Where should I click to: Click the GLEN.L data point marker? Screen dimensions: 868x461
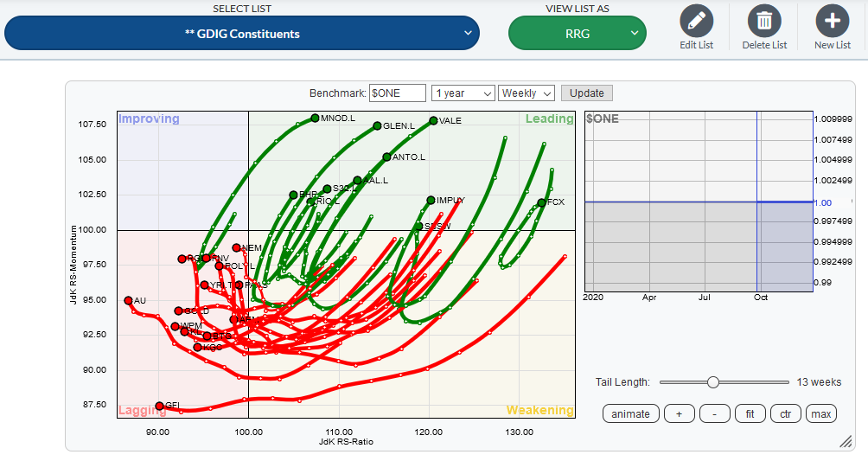377,125
